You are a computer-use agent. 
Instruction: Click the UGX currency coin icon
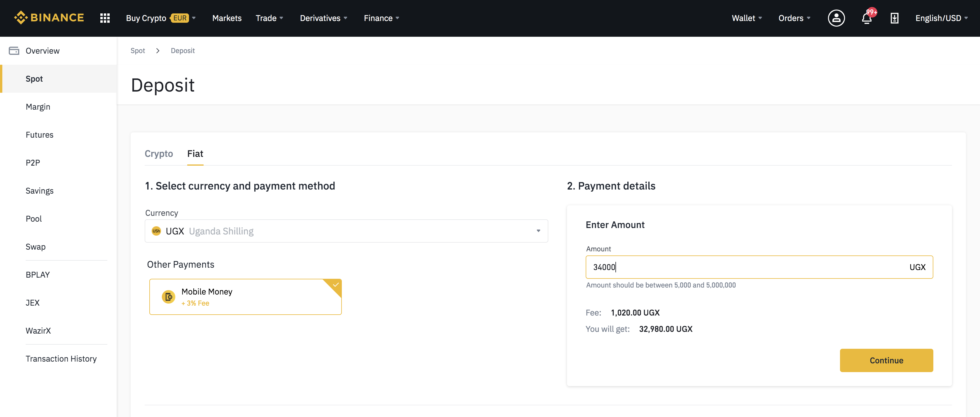pyautogui.click(x=156, y=231)
